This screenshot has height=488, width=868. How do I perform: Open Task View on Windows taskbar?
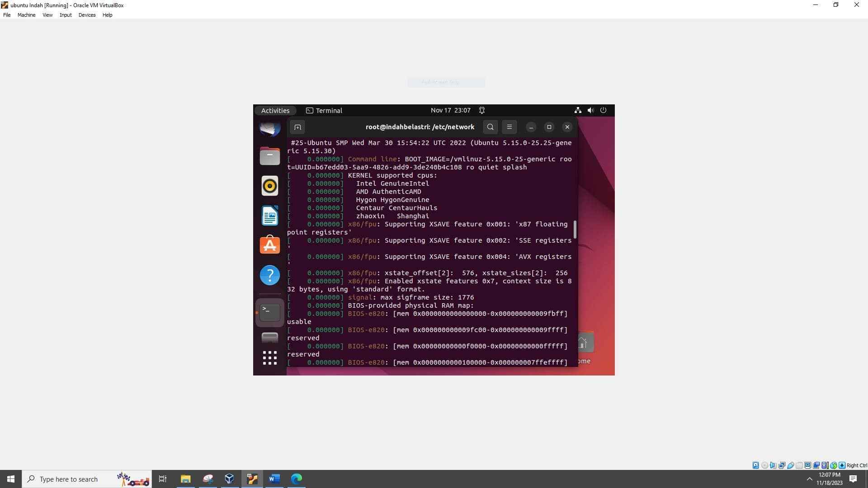point(163,479)
